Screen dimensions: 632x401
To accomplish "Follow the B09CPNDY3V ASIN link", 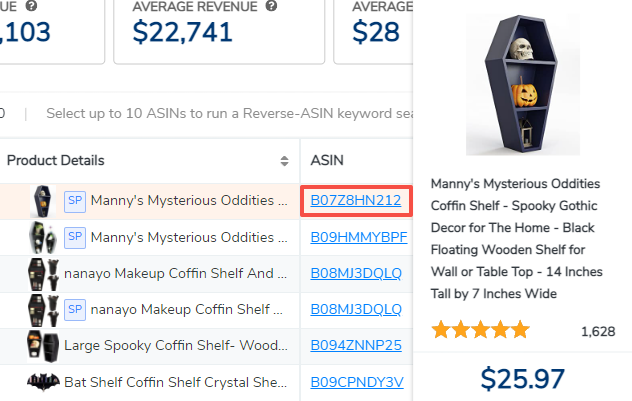I will [x=357, y=381].
